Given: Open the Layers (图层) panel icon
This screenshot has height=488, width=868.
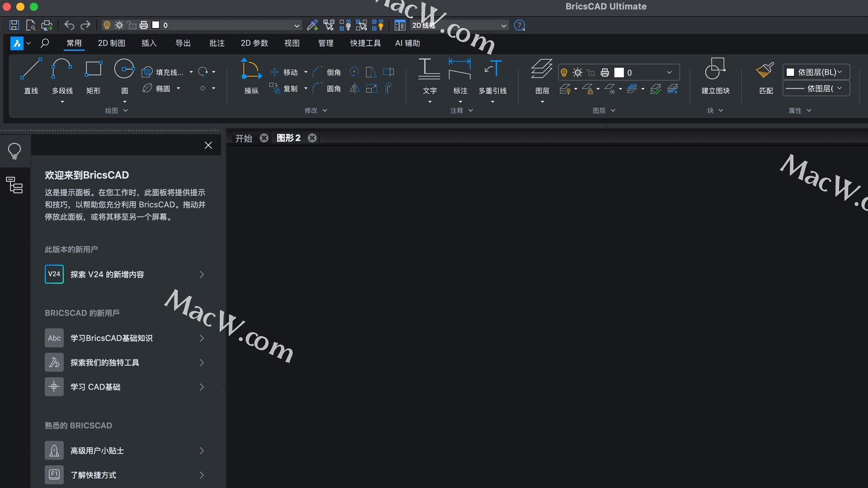Looking at the screenshot, I should coord(542,69).
